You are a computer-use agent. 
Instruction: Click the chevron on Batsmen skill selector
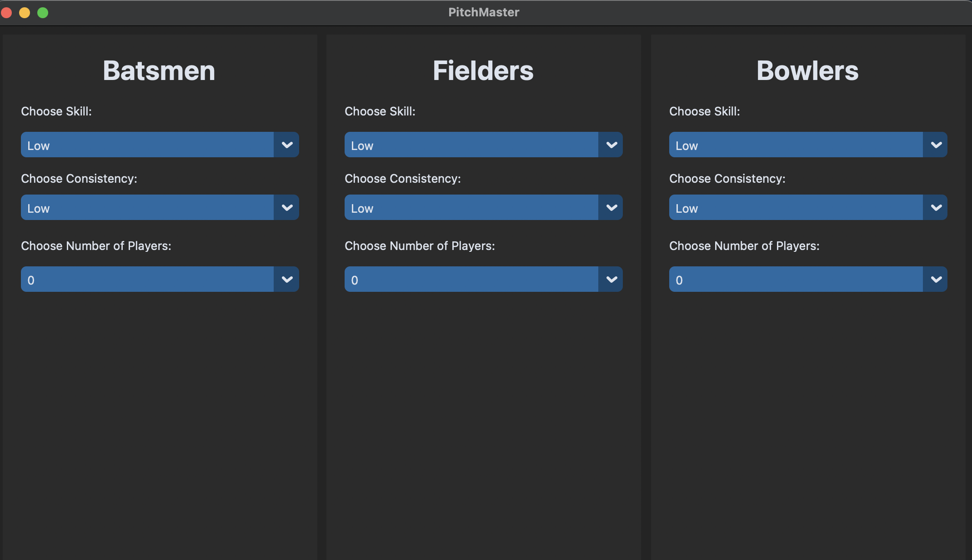tap(287, 145)
